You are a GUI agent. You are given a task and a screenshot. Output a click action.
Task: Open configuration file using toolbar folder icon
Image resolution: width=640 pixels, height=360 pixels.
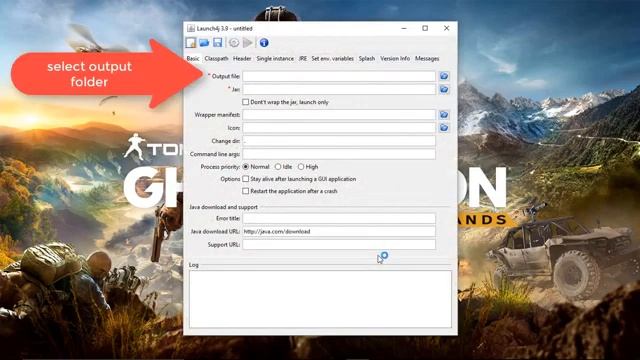click(204, 42)
